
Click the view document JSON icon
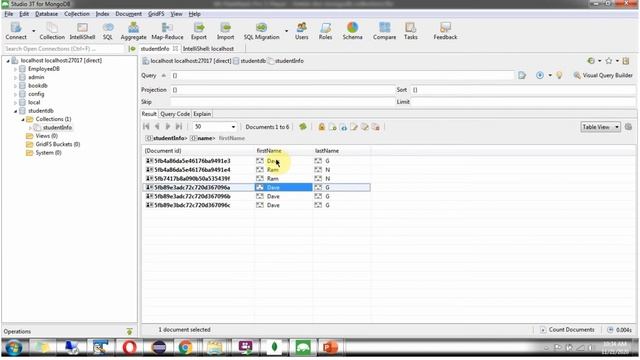(343, 127)
